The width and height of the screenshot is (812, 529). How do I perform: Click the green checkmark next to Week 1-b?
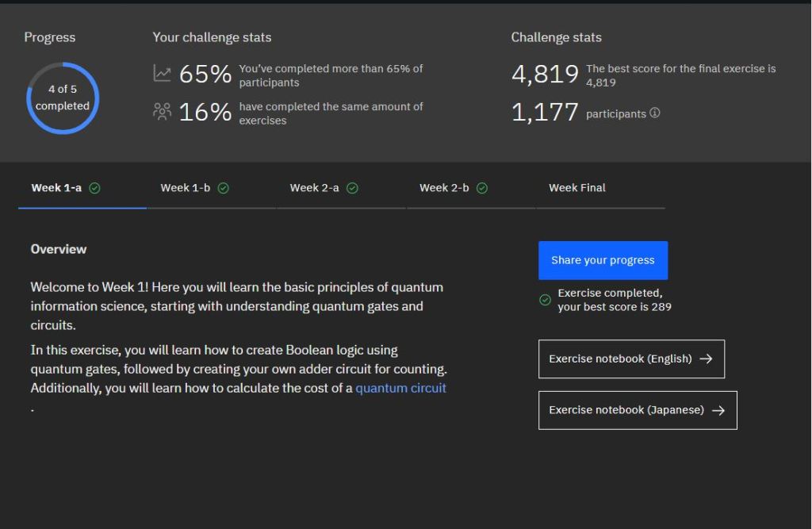224,188
